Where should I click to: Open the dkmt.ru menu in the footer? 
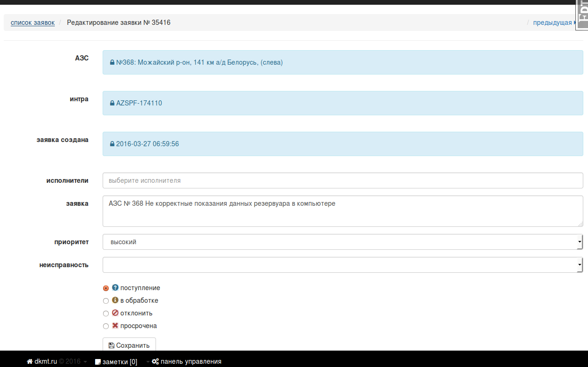[45, 361]
